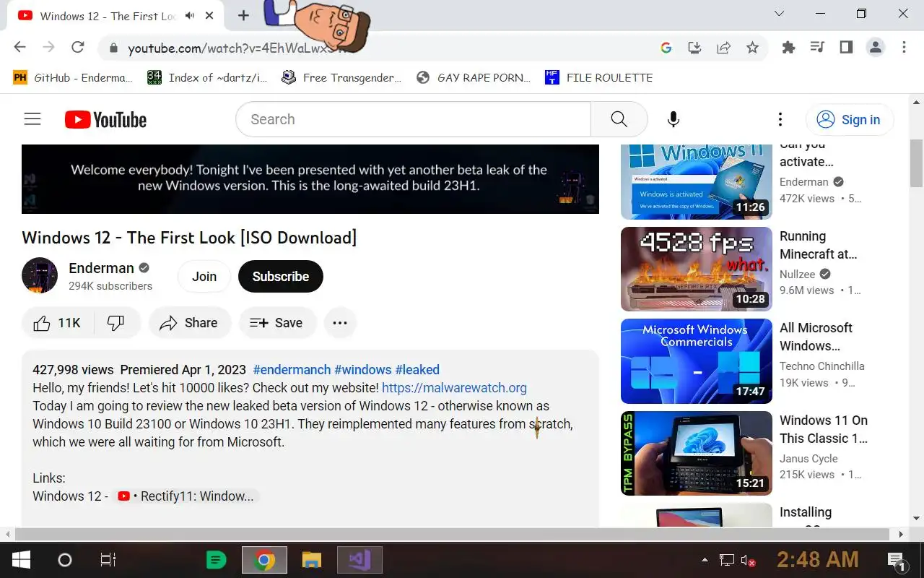924x578 pixels.
Task: Expand the tab search chevron
Action: pyautogui.click(x=779, y=14)
